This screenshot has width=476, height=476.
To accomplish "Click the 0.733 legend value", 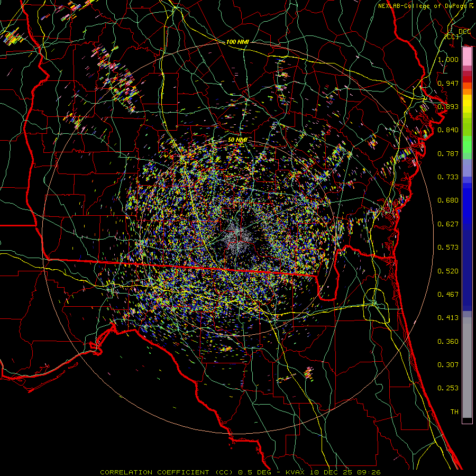I will pos(448,177).
